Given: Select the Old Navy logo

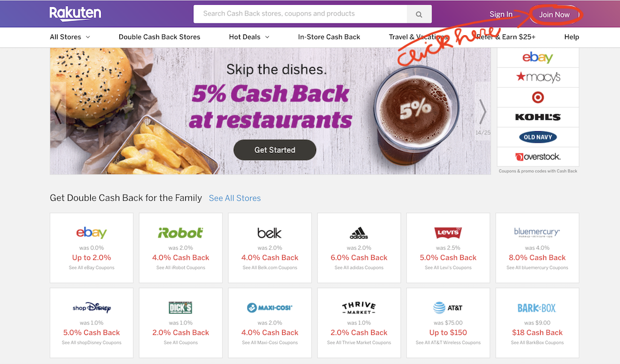Looking at the screenshot, I should (x=538, y=137).
